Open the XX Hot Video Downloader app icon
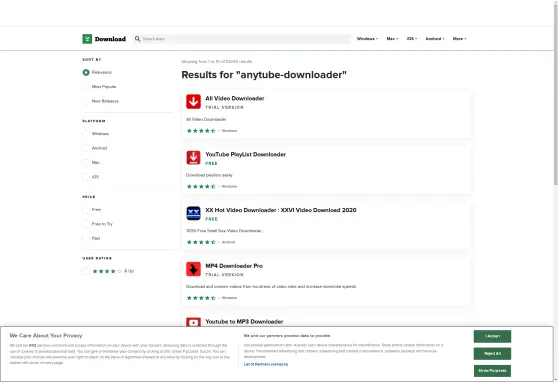The height and width of the screenshot is (382, 558). (193, 213)
